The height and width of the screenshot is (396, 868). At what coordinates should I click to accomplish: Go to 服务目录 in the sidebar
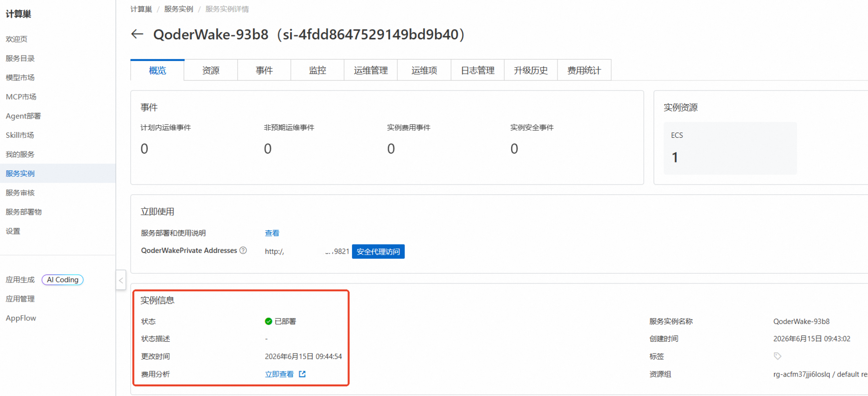coord(20,58)
